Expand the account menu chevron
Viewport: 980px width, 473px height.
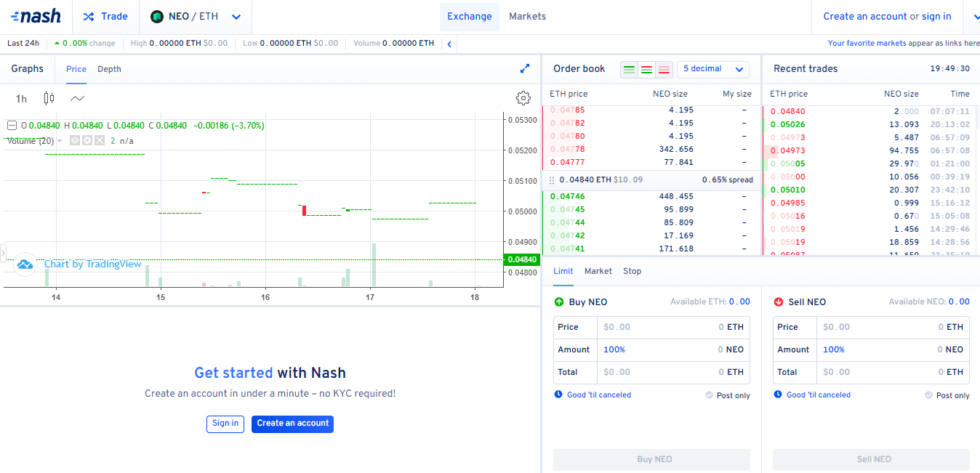pyautogui.click(x=976, y=17)
